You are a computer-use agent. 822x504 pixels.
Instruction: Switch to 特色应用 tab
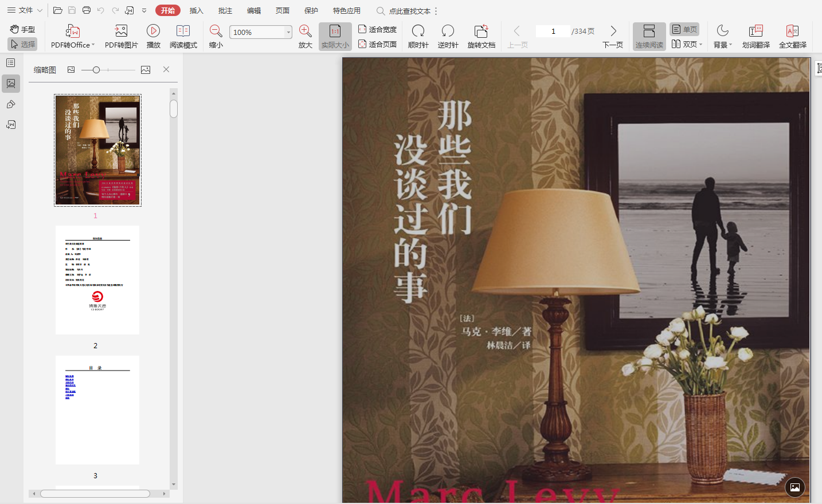pos(346,10)
